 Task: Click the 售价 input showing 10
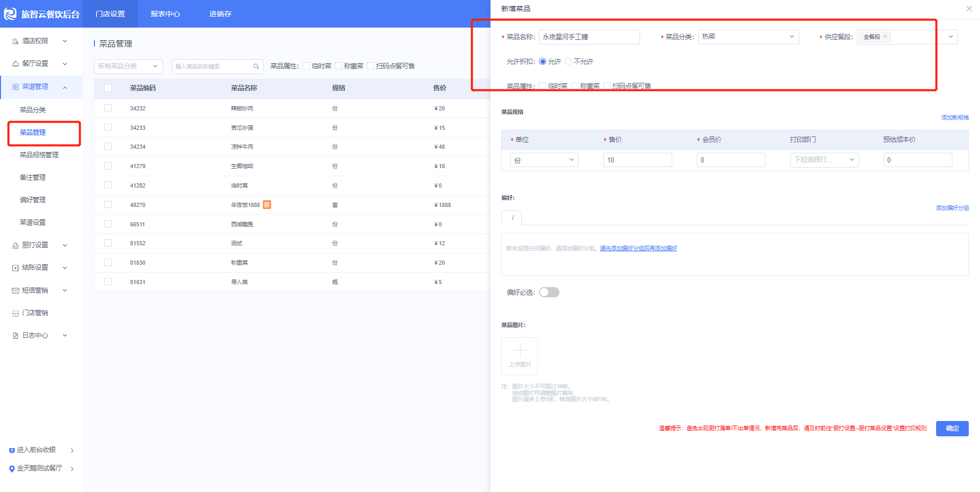tap(638, 160)
